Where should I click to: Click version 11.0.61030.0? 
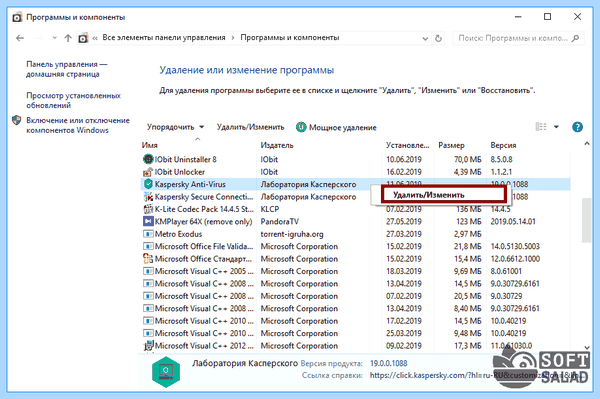[x=511, y=346]
